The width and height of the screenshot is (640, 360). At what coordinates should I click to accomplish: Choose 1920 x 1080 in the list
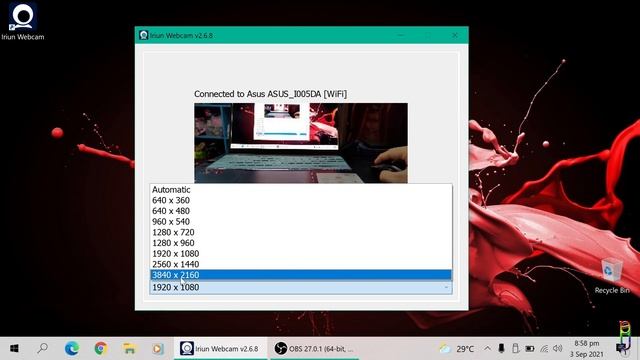[x=301, y=253]
